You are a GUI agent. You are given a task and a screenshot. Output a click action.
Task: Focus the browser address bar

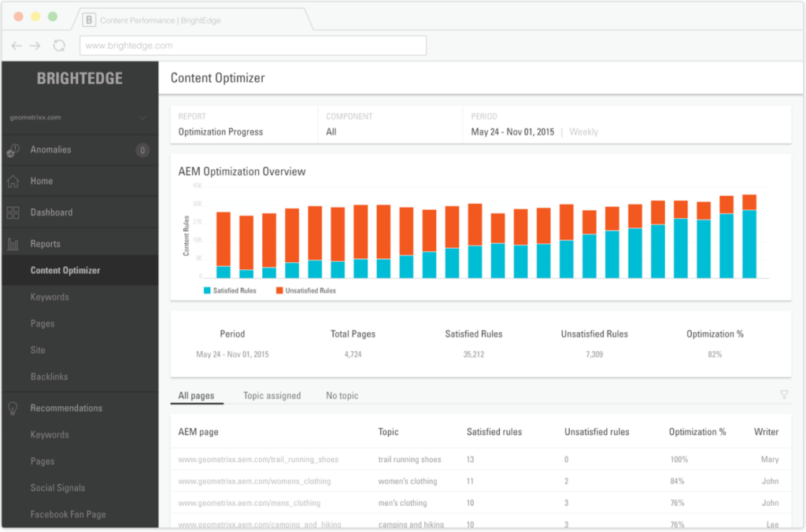(252, 46)
